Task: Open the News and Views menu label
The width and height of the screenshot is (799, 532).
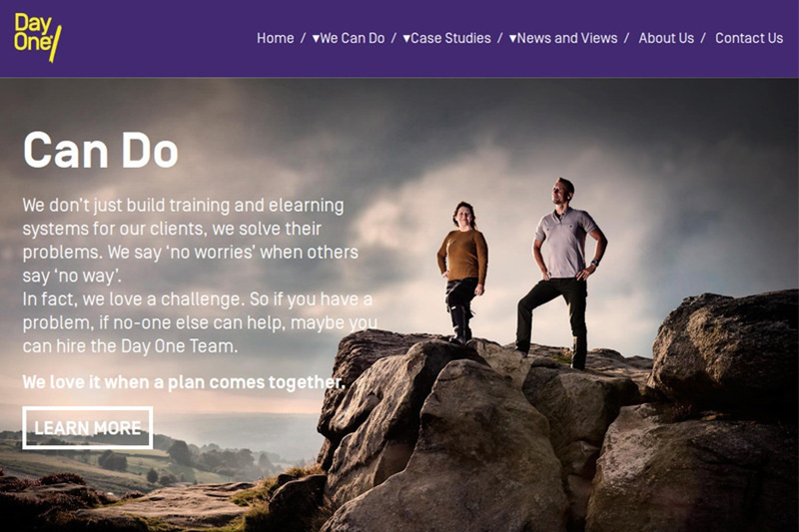Action: click(x=567, y=38)
